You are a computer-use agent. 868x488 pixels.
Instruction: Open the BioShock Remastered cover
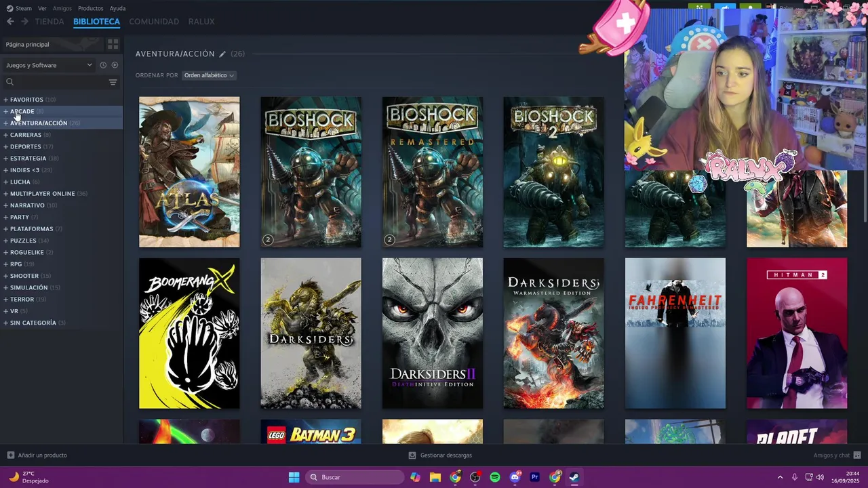tap(433, 172)
